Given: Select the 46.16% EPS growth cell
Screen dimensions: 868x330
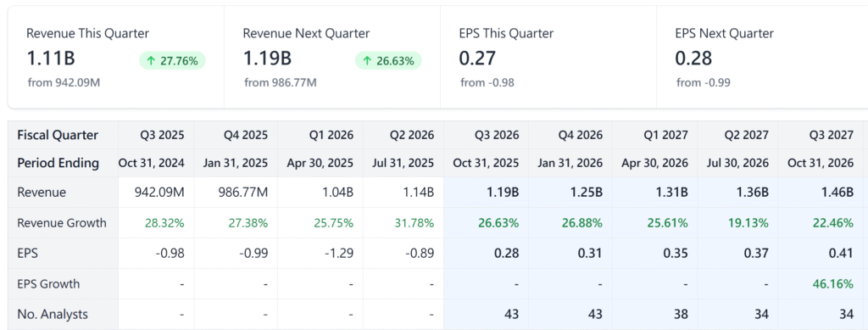Looking at the screenshot, I should (x=832, y=284).
